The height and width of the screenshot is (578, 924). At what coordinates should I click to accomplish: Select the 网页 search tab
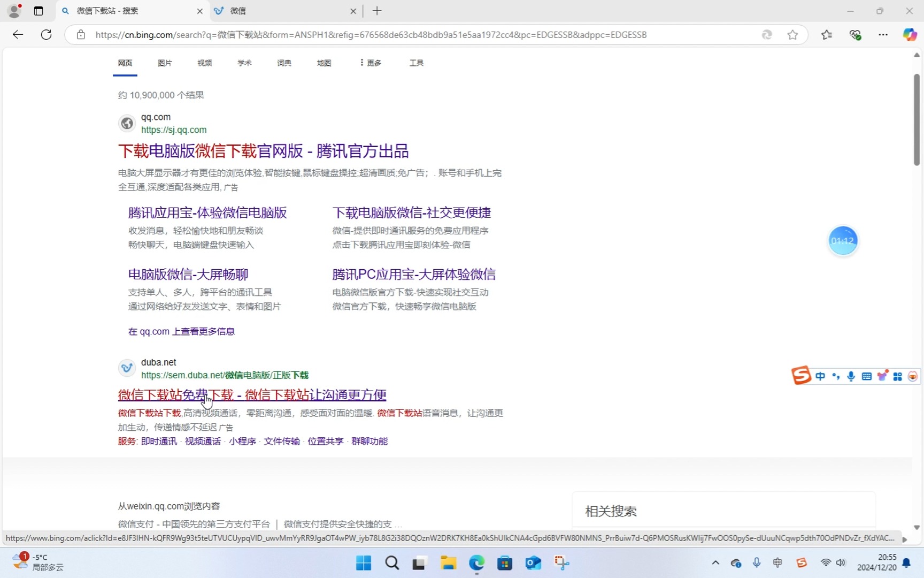click(125, 63)
